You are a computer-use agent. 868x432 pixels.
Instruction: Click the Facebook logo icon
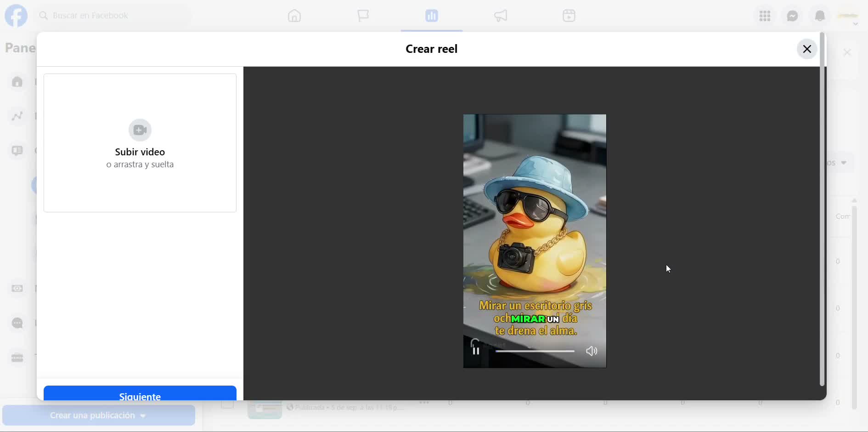16,16
